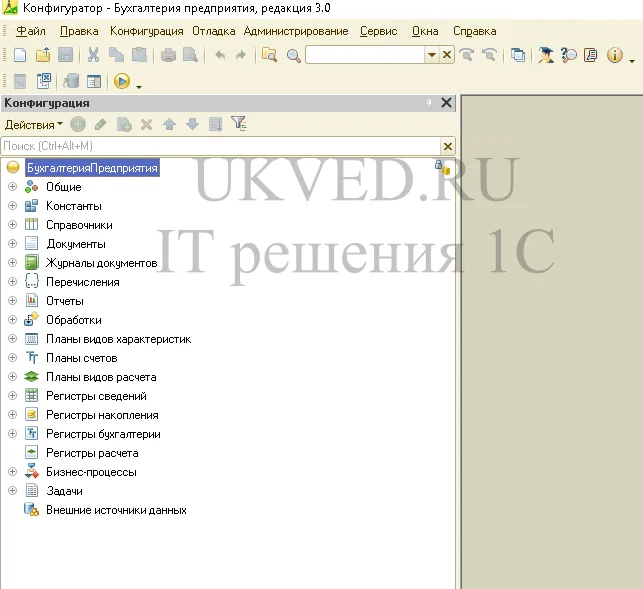The height and width of the screenshot is (589, 643).
Task: Click the Move up arrow icon
Action: [169, 124]
